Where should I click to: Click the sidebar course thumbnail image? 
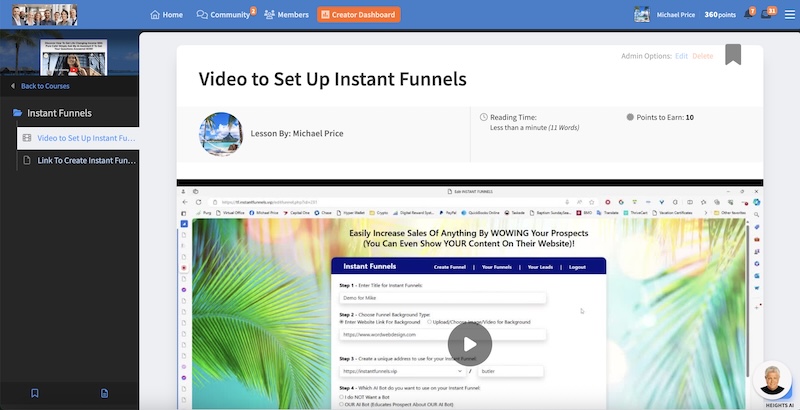point(73,57)
